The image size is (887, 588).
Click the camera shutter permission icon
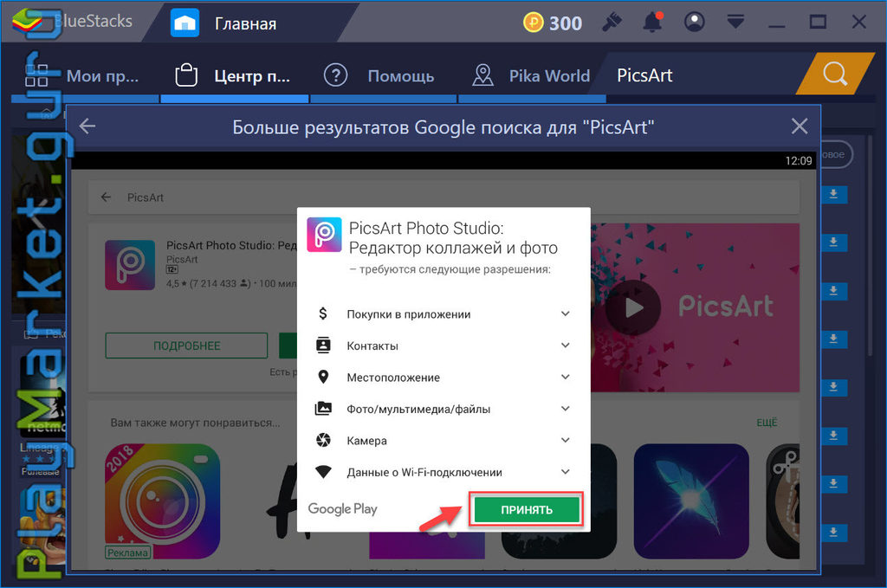pyautogui.click(x=323, y=440)
